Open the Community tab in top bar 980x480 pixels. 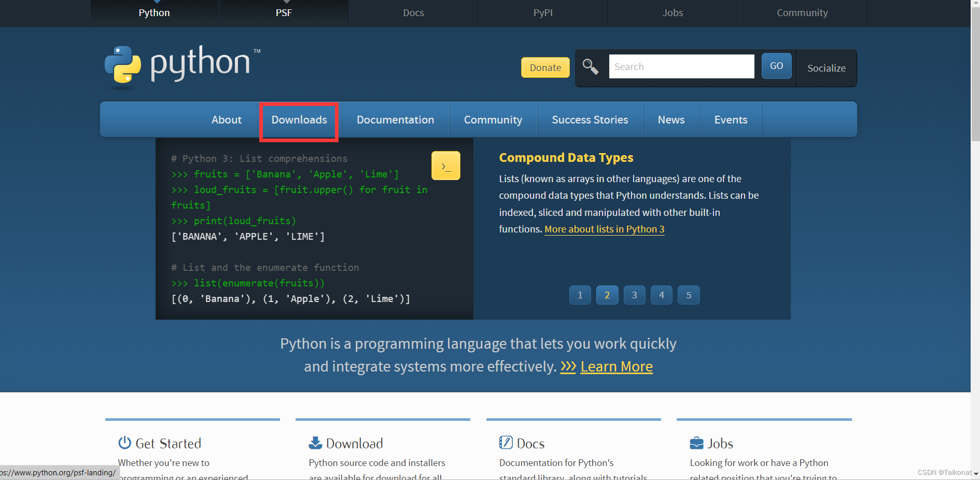(803, 13)
